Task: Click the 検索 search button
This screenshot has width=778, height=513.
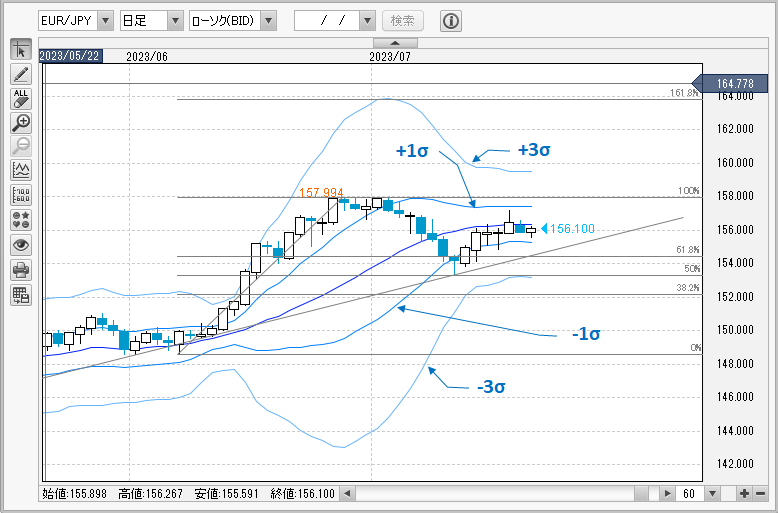Action: pos(403,21)
